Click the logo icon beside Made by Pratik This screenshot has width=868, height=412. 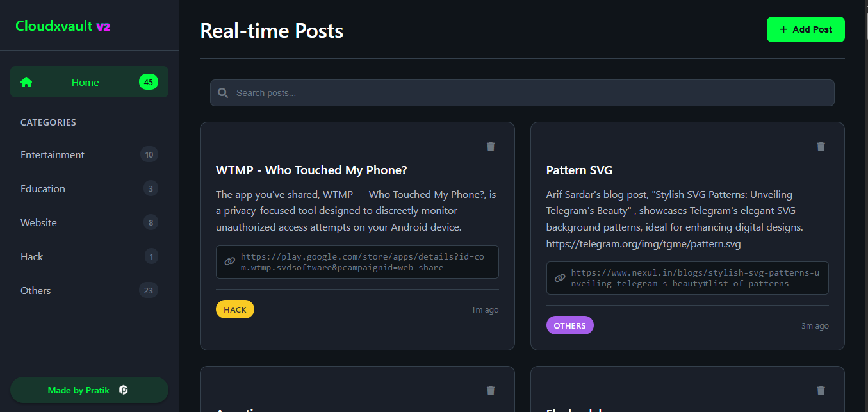[124, 390]
